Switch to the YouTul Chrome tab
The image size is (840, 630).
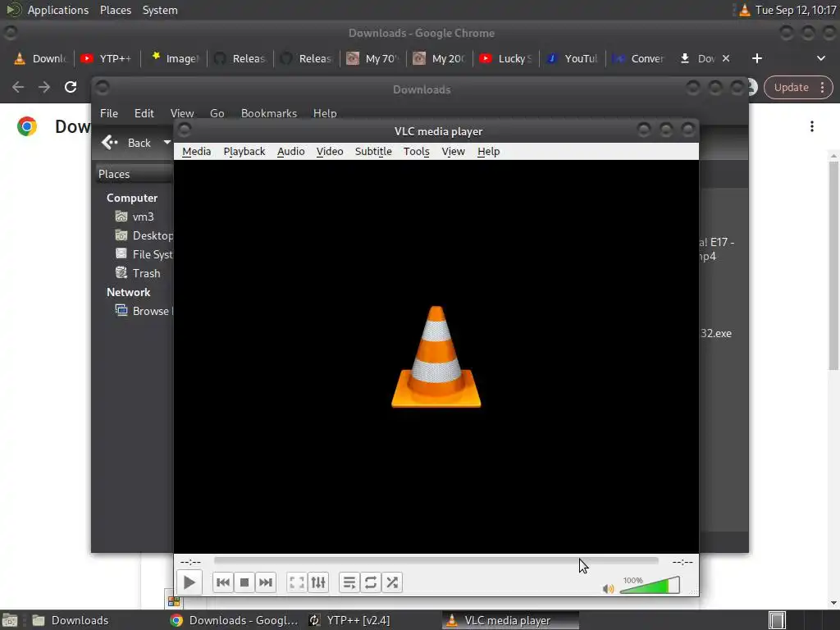[x=573, y=58]
